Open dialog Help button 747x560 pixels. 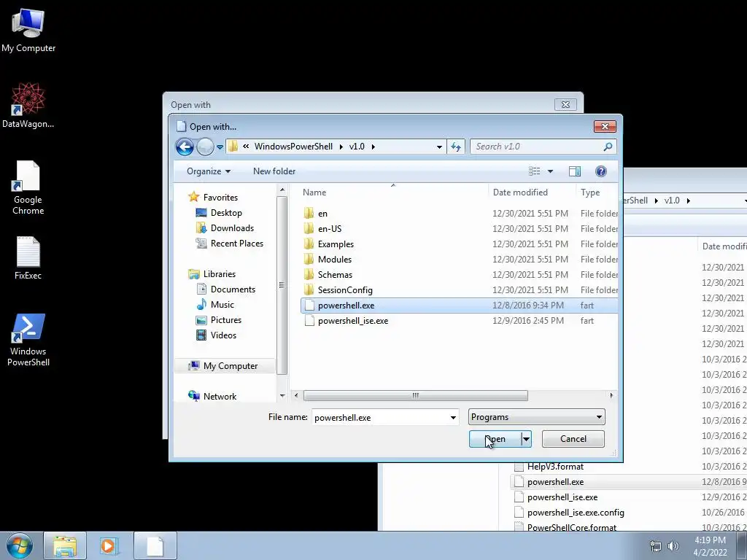pos(601,171)
